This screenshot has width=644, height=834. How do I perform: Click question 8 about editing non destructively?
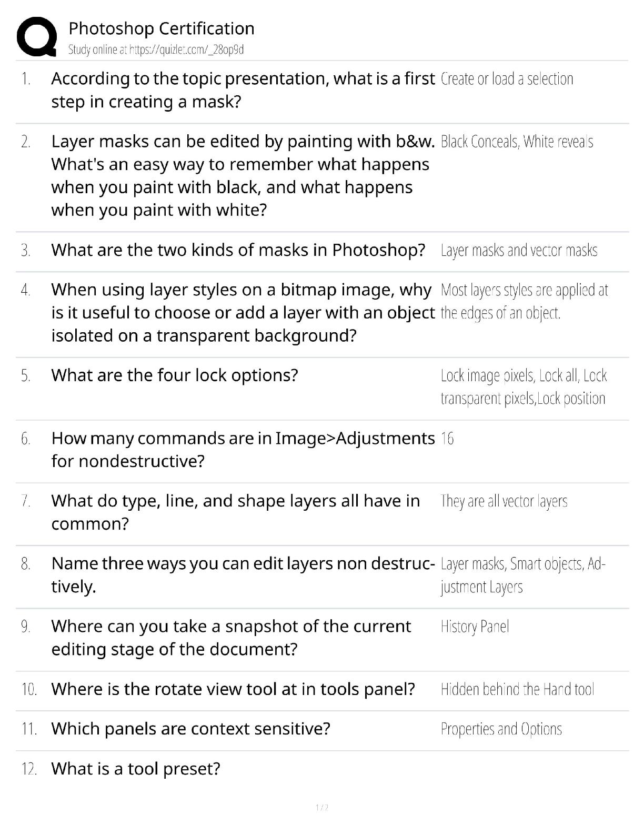pyautogui.click(x=242, y=575)
